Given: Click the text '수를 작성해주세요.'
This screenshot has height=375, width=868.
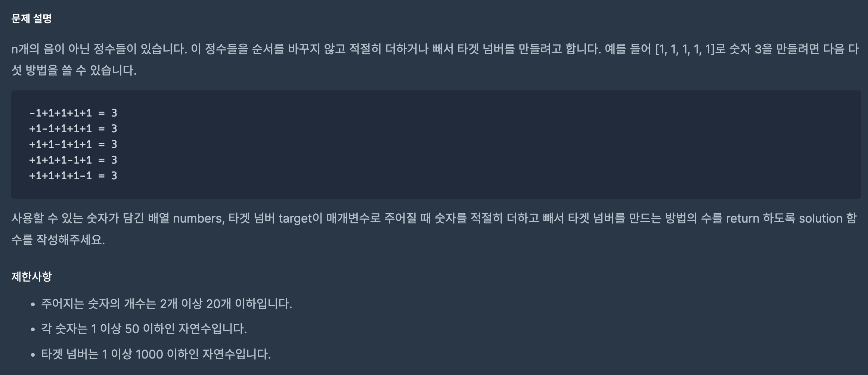Looking at the screenshot, I should 58,240.
